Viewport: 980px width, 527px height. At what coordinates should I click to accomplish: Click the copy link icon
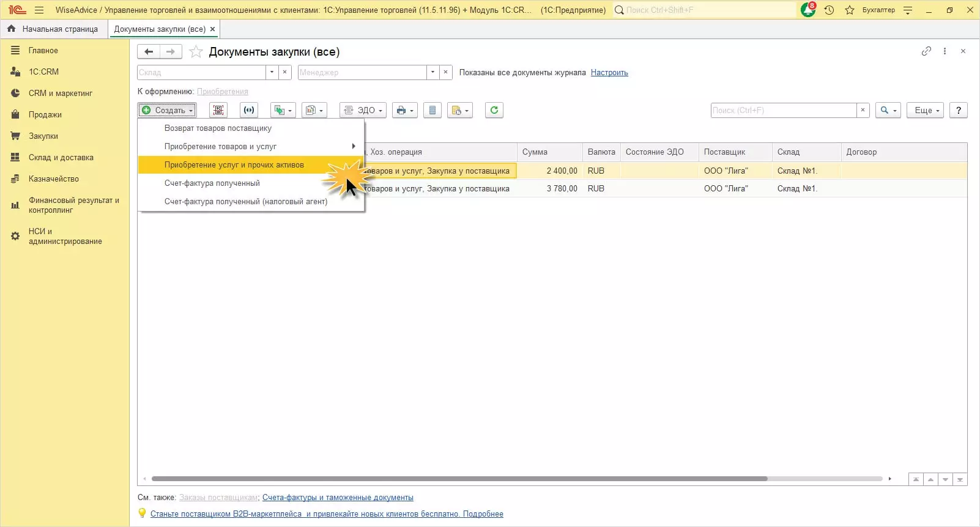926,51
